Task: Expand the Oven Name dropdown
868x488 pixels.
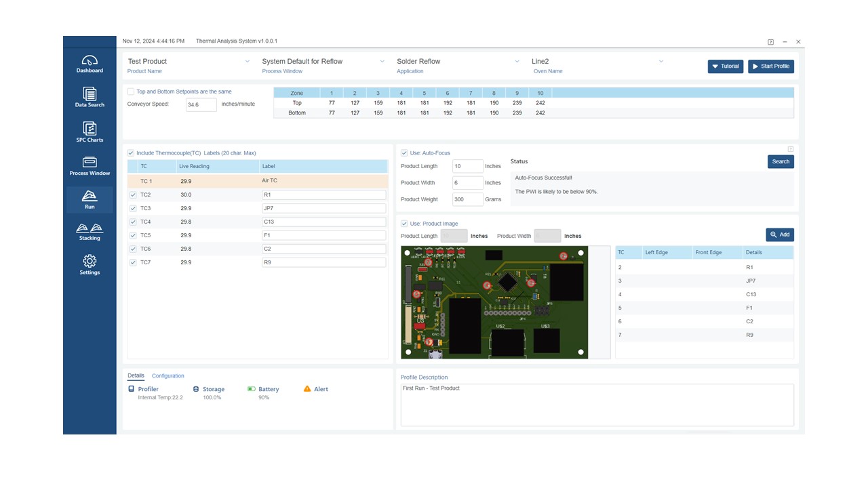Action: (660, 62)
